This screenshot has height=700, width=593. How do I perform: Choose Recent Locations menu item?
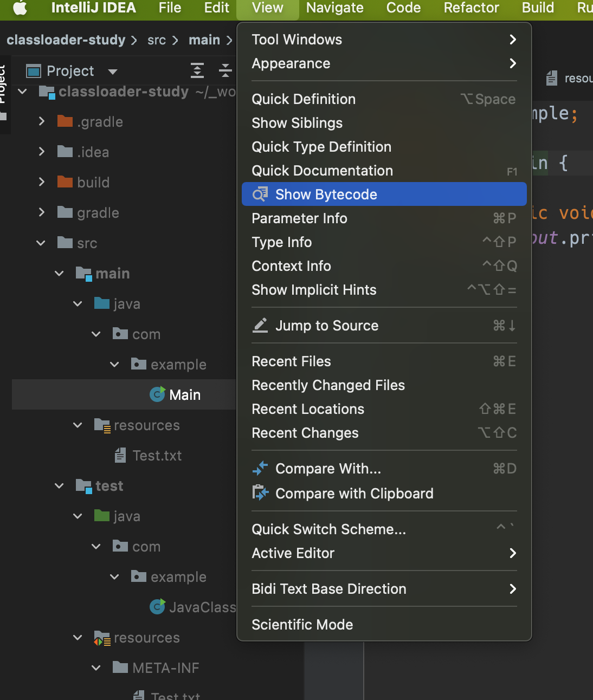[384, 409]
